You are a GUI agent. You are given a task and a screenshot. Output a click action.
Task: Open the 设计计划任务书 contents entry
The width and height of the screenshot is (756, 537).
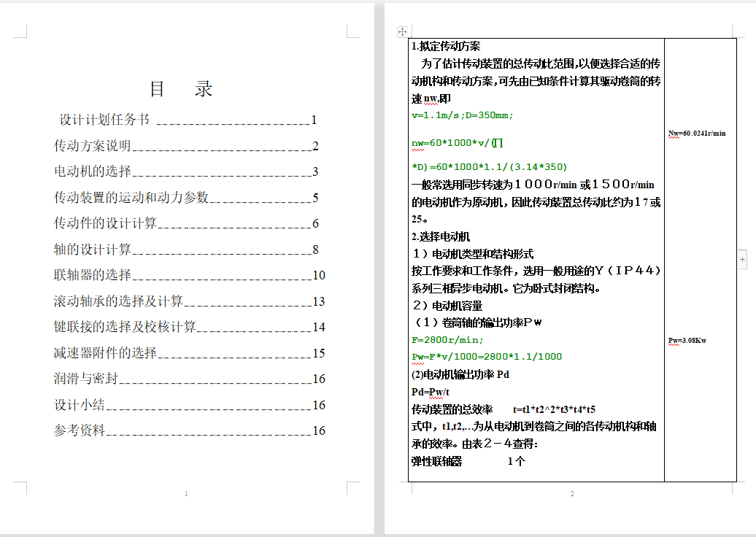(x=104, y=120)
